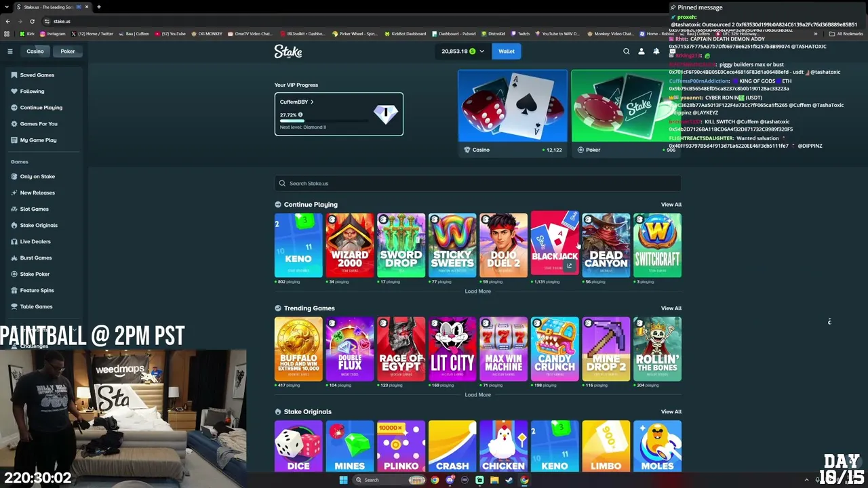Open the KickBot Dashboard bookmark

[x=405, y=34]
